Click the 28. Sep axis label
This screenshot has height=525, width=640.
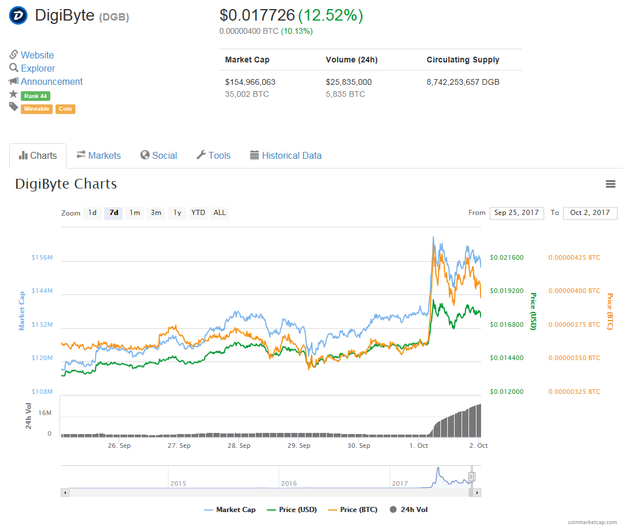point(239,445)
